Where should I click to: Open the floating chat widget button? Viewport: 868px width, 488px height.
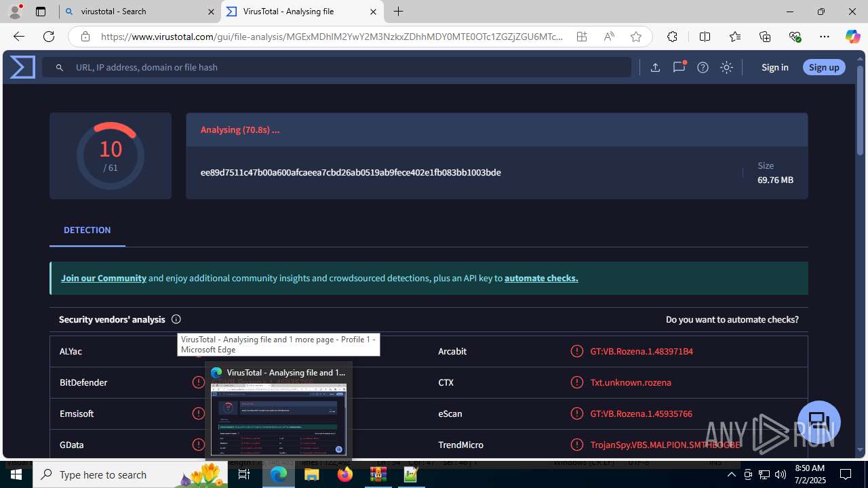tap(819, 422)
